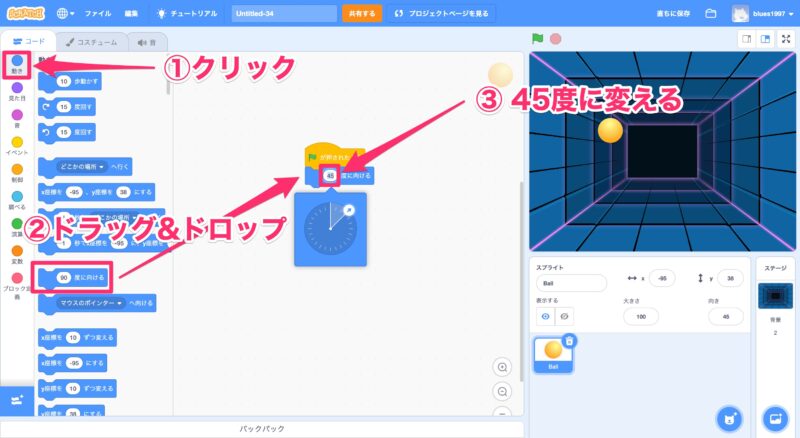Click the orange 共有する button
The width and height of the screenshot is (800, 438).
point(361,14)
